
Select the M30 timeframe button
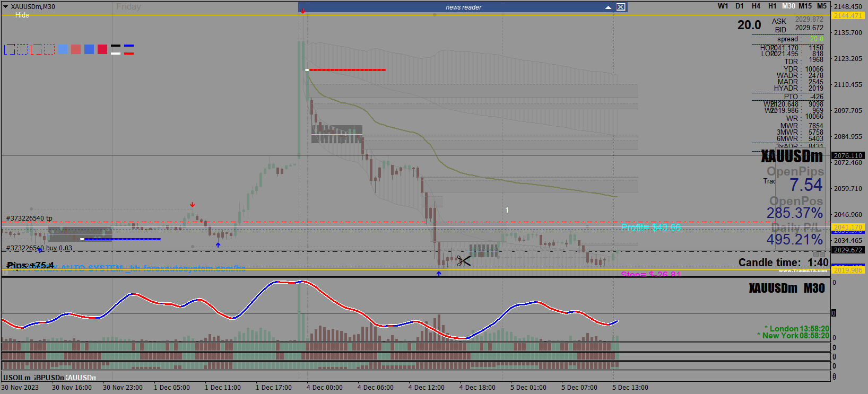pyautogui.click(x=788, y=6)
